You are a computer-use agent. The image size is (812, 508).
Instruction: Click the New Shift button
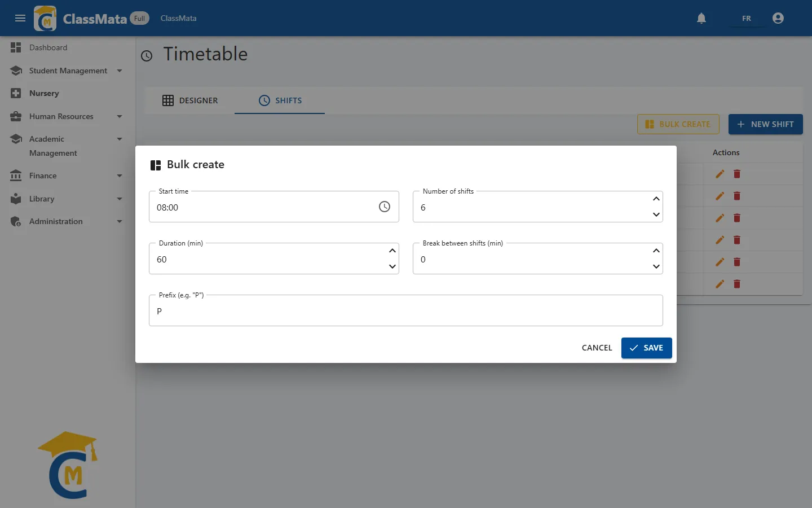[765, 124]
